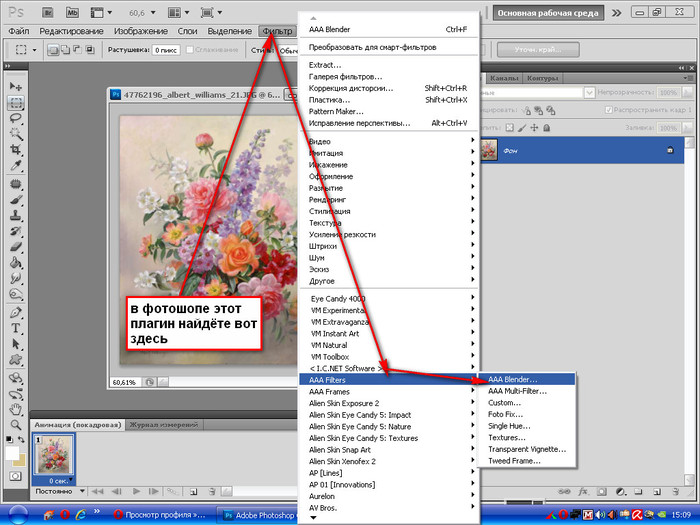Select the Type tool
The width and height of the screenshot is (700, 525).
[16, 328]
